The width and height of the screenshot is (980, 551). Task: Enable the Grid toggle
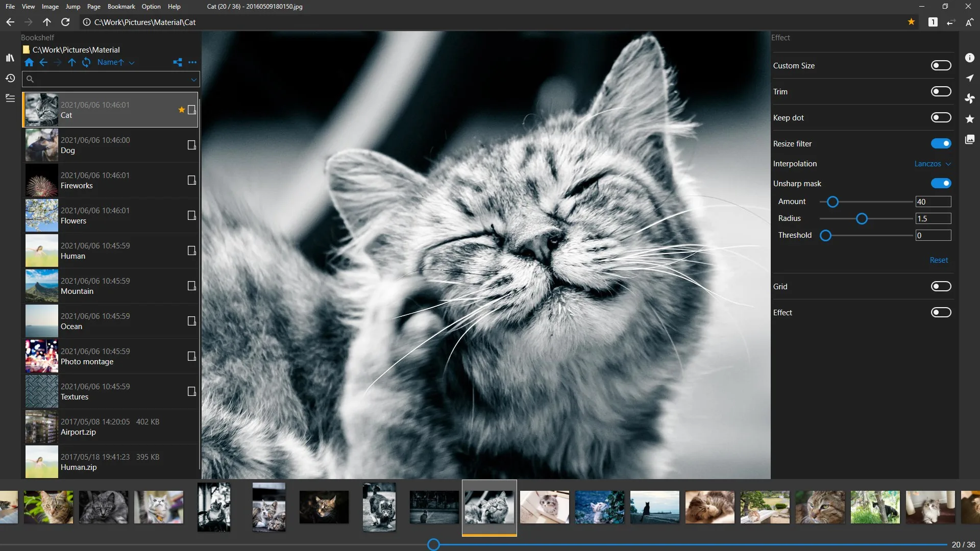tap(941, 286)
